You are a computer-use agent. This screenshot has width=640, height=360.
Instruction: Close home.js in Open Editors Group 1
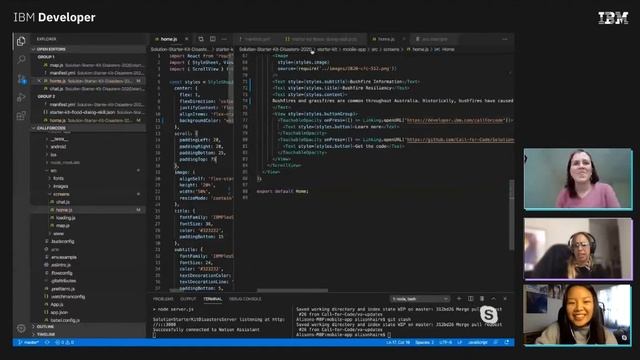click(x=39, y=81)
